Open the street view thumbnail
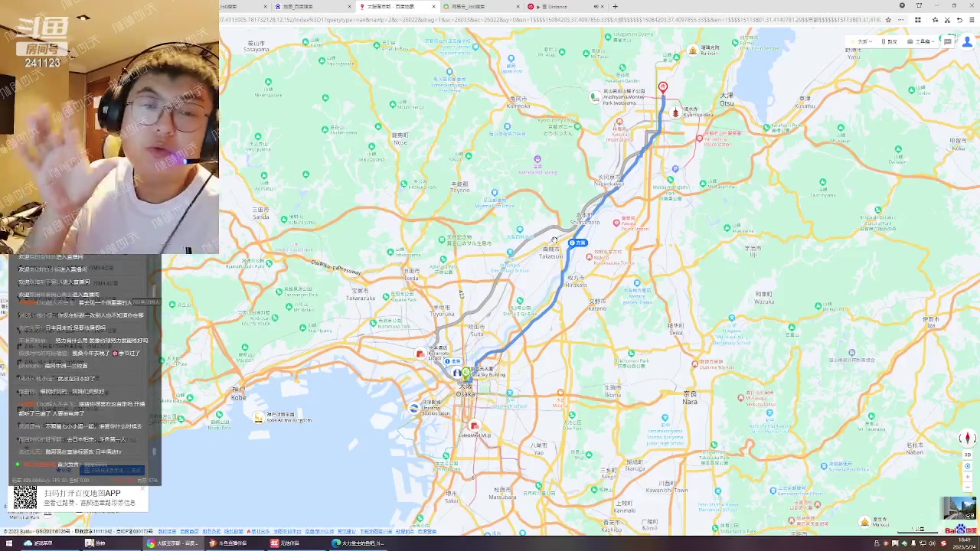 click(x=959, y=509)
